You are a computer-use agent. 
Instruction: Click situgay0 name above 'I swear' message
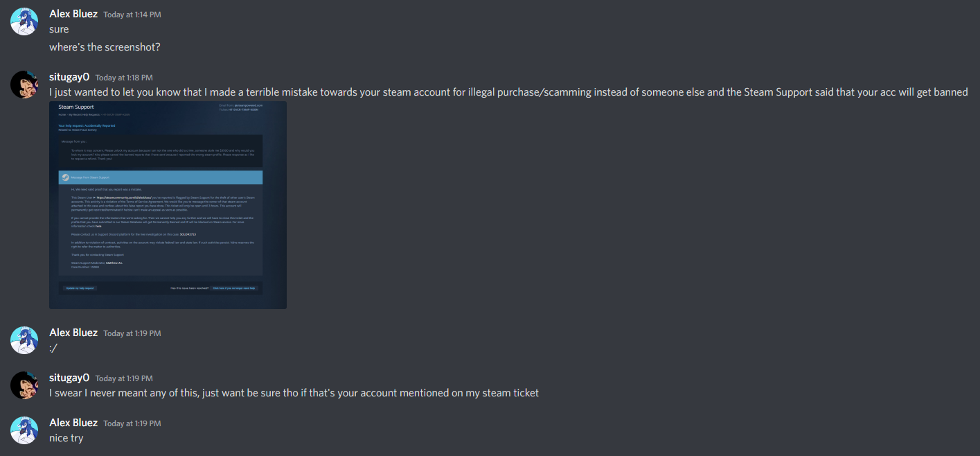[x=69, y=378]
